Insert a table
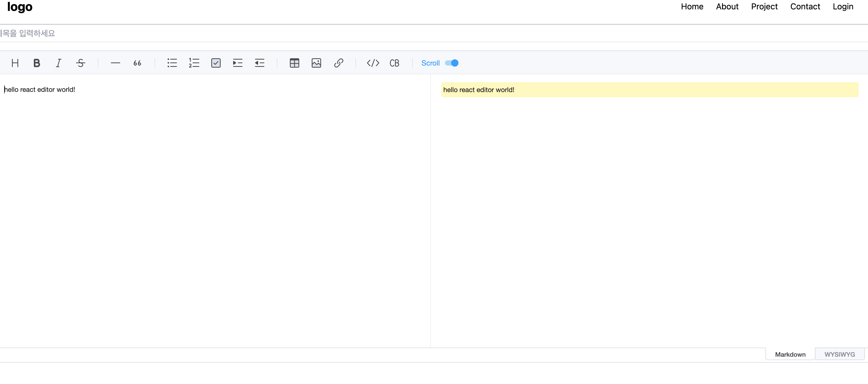868x384 pixels. coord(294,63)
